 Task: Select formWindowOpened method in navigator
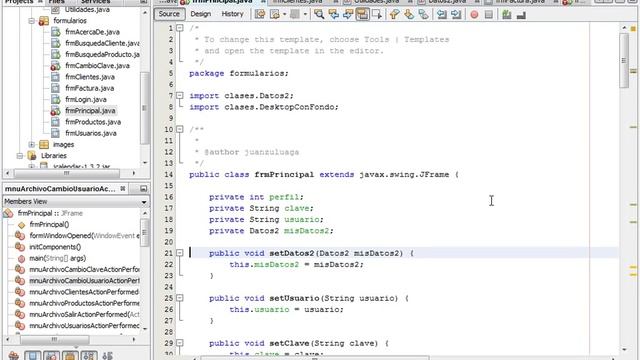84,236
